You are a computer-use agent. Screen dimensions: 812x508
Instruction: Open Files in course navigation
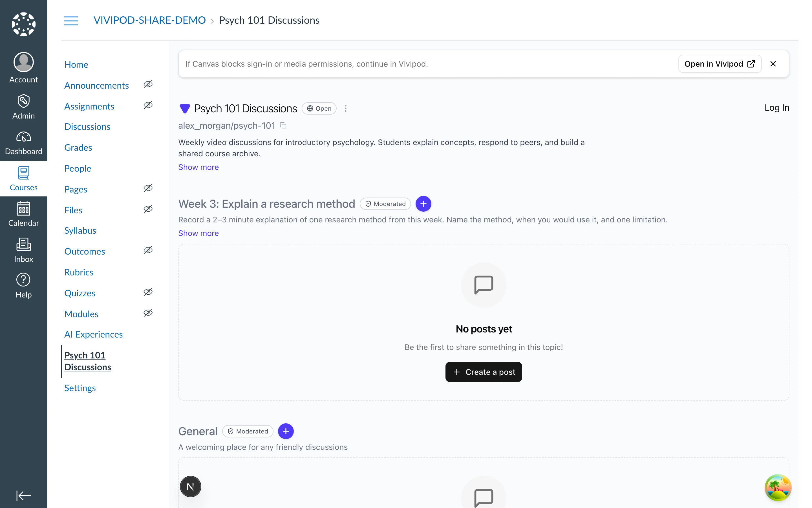[73, 210]
